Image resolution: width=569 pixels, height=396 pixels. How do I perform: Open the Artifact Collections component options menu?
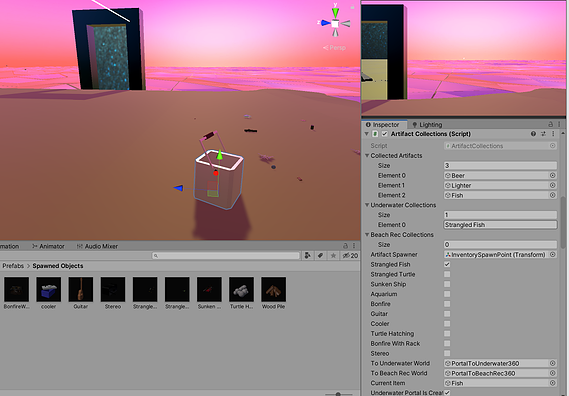pyautogui.click(x=553, y=134)
